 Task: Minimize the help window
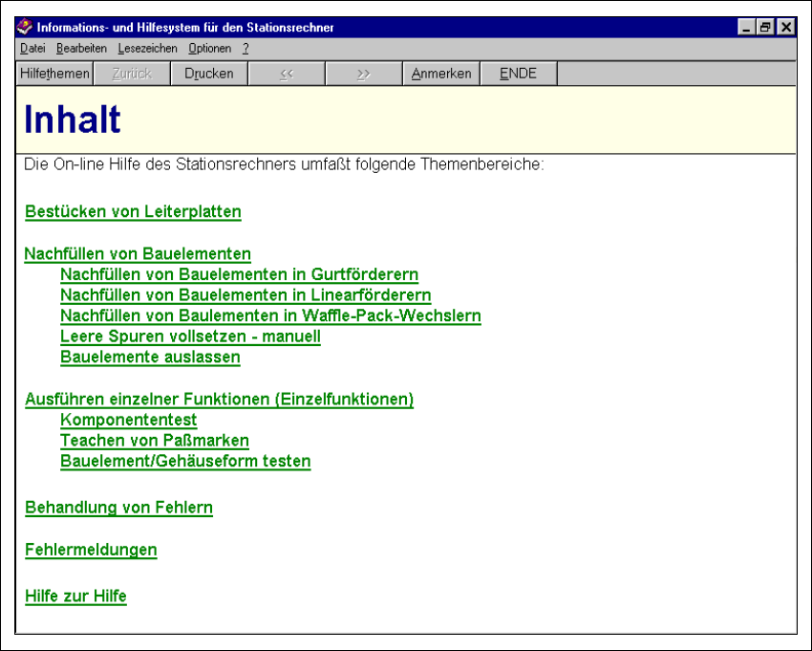click(x=746, y=27)
